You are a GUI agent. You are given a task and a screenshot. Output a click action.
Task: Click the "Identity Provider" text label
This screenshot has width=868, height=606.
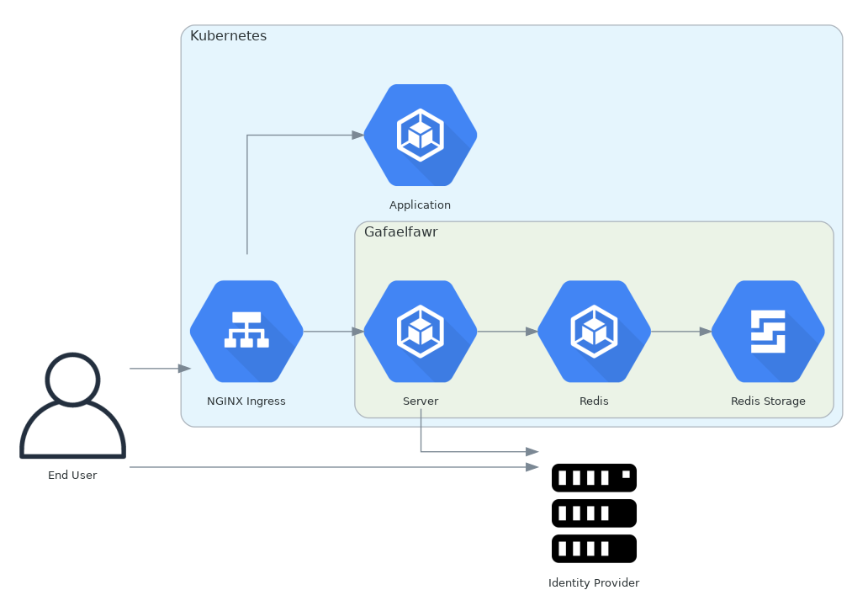[594, 583]
